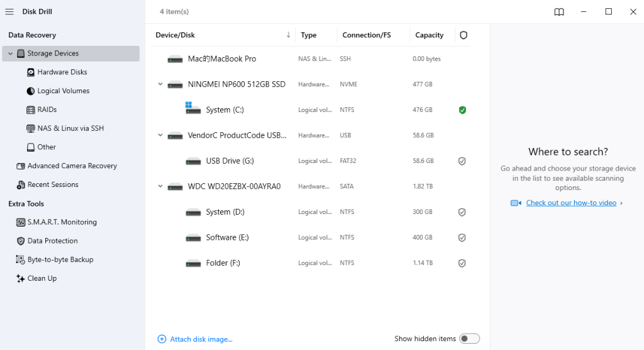Select Hardware Disks in sidebar
644x350 pixels.
(x=62, y=72)
